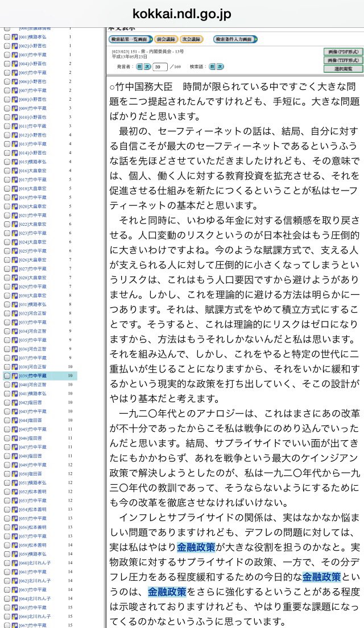Click 発言者 次 (next speaker) icon
Image resolution: width=364 pixels, height=628 pixels.
click(147, 67)
